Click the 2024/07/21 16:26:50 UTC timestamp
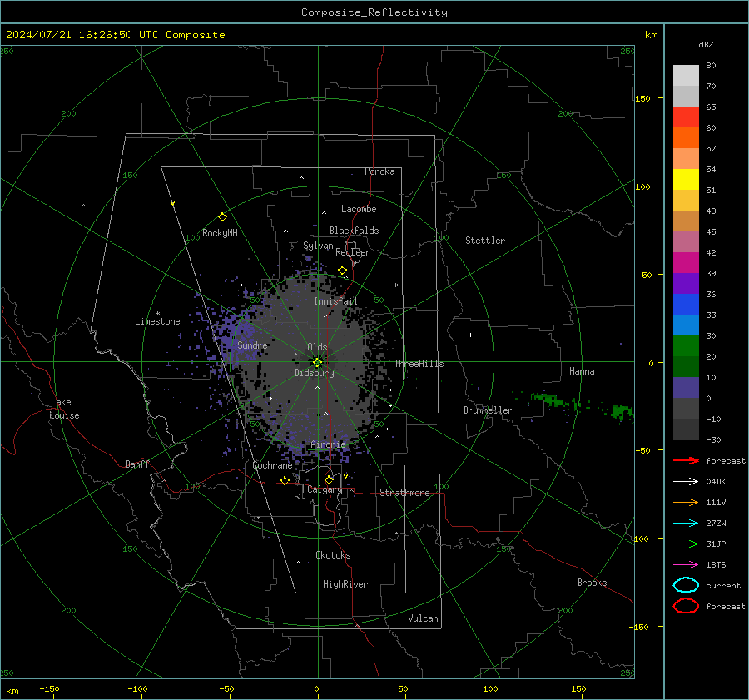The height and width of the screenshot is (700, 749). [72, 35]
